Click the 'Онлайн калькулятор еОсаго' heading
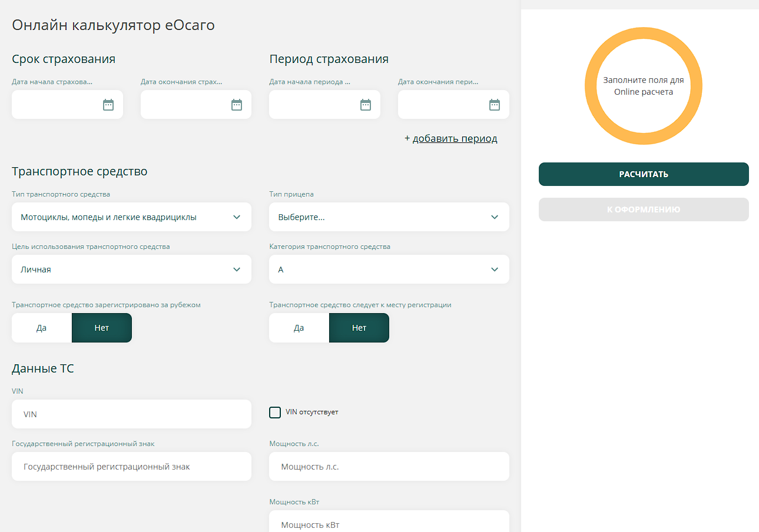Screen dimensions: 759x532 pyautogui.click(x=113, y=25)
